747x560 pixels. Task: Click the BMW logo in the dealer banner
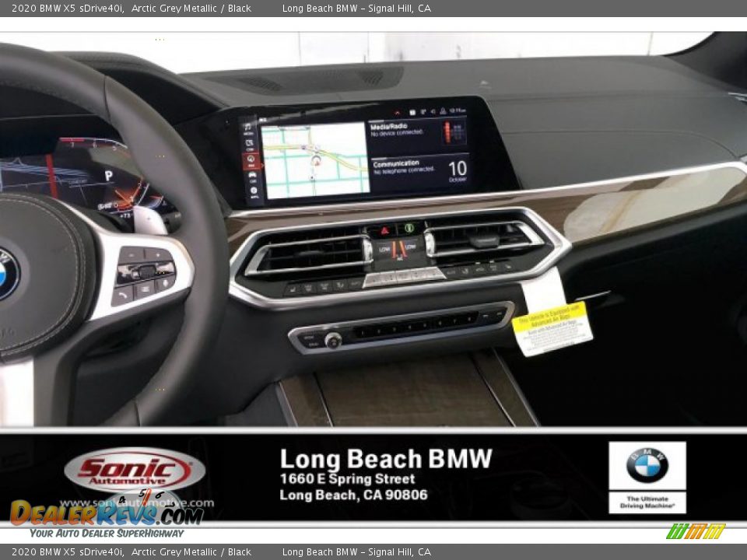[x=647, y=465]
